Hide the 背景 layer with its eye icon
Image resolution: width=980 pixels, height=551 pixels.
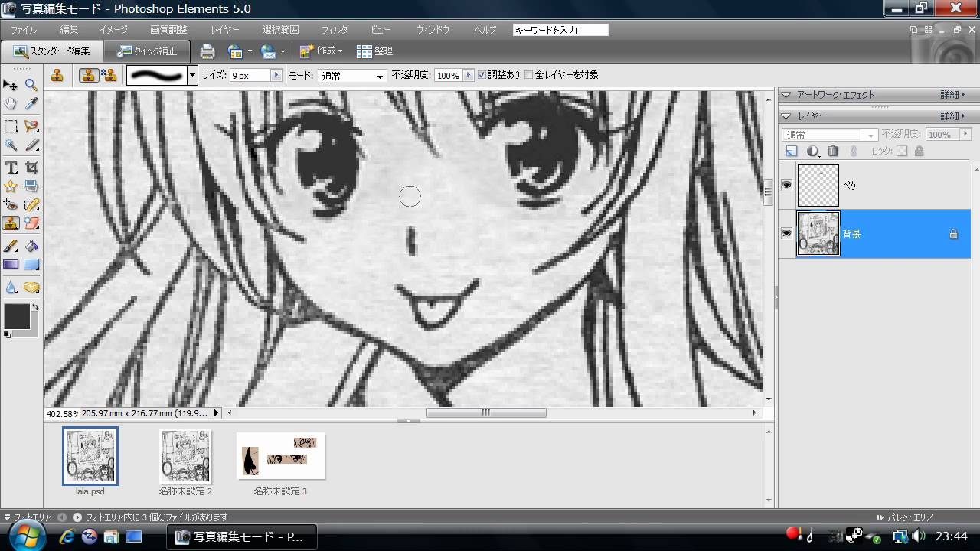(x=786, y=233)
